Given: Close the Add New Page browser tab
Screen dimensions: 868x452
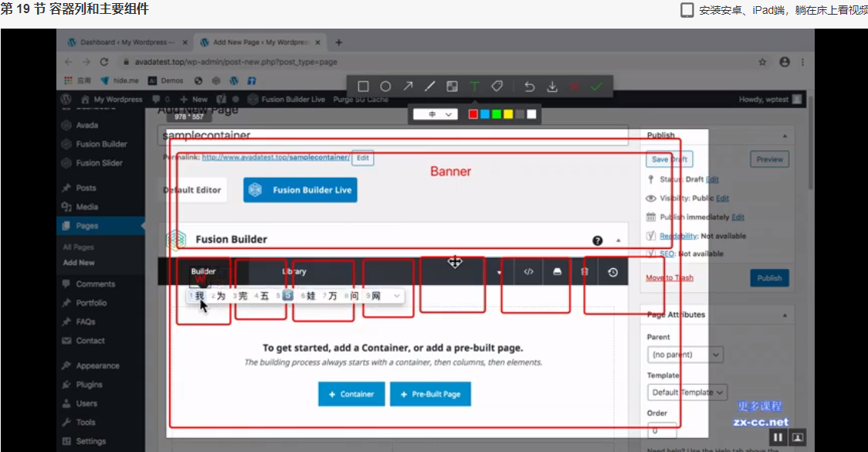Looking at the screenshot, I should (x=317, y=42).
